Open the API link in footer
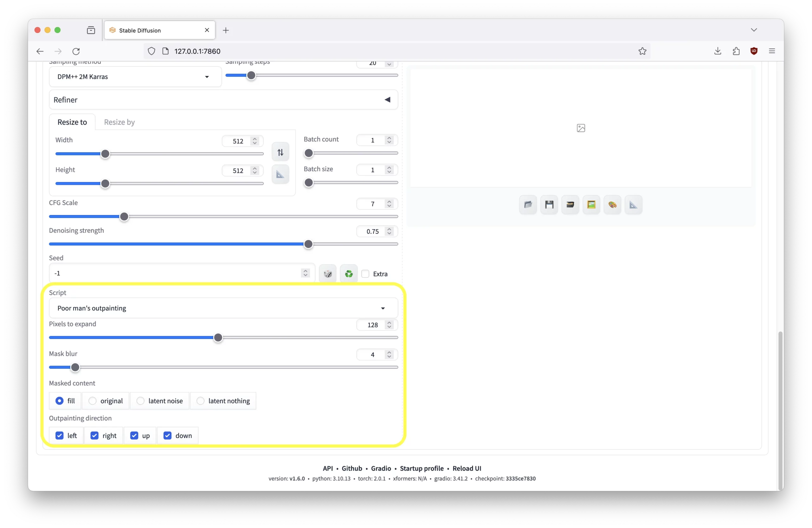 tap(328, 469)
